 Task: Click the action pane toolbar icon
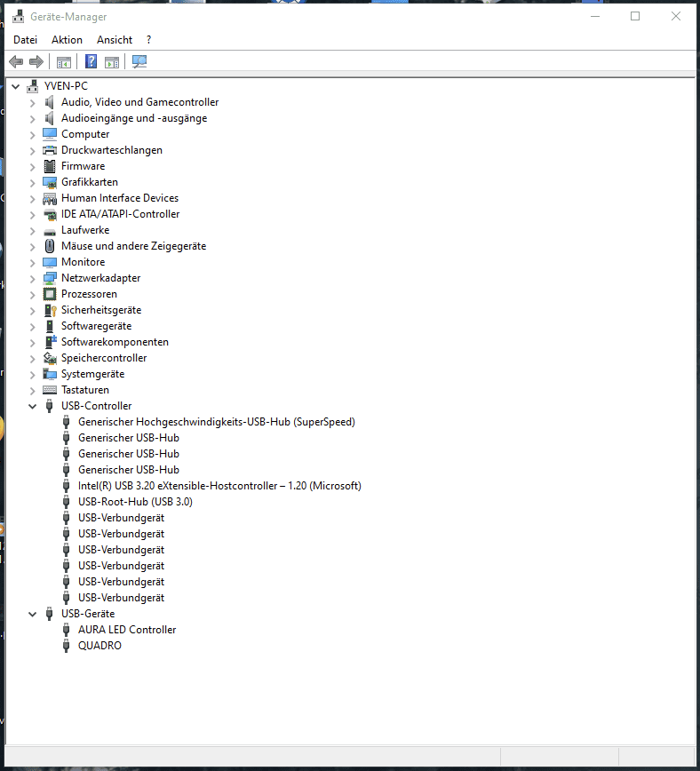tap(112, 62)
